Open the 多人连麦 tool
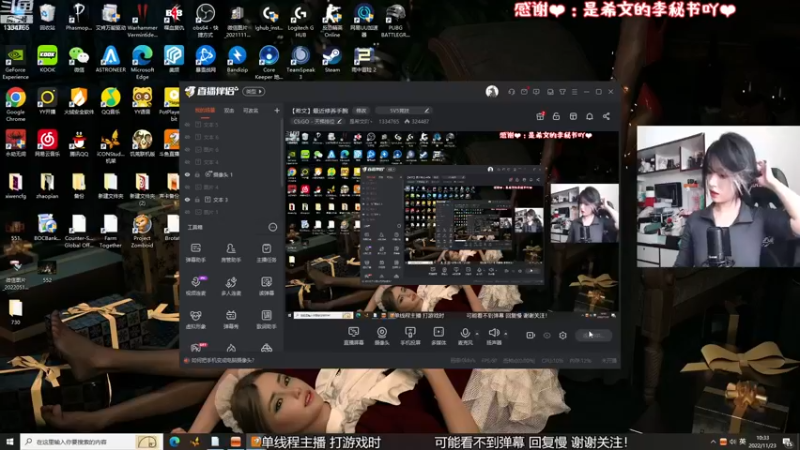The width and height of the screenshot is (800, 450). (231, 286)
